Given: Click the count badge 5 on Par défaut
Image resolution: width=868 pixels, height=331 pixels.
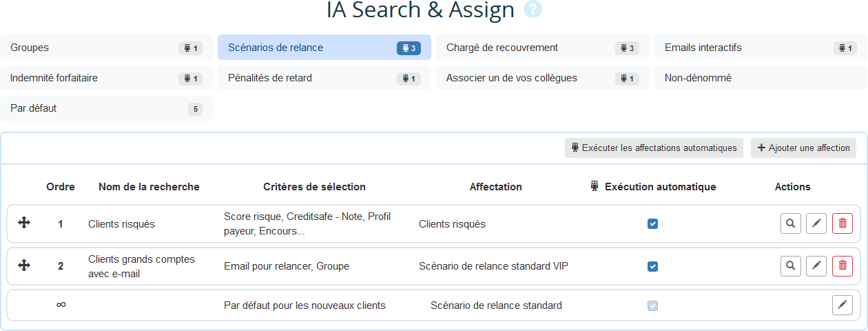Looking at the screenshot, I should click(196, 109).
